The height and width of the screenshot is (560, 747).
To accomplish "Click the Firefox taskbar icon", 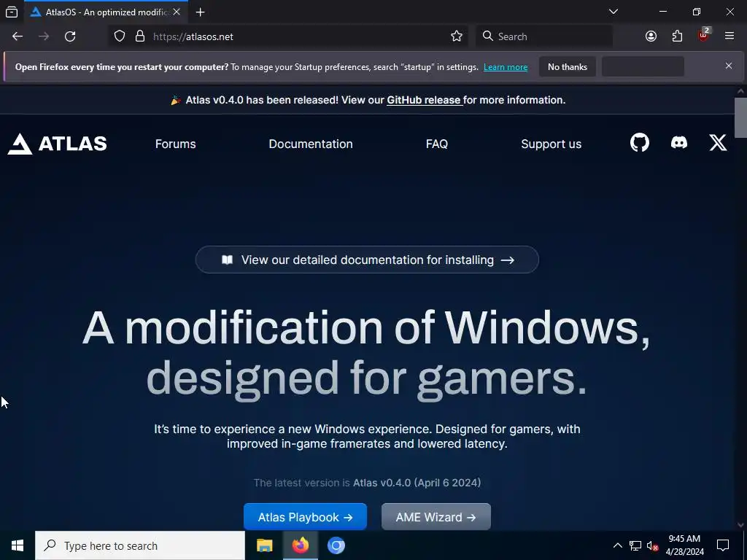I will 300,545.
